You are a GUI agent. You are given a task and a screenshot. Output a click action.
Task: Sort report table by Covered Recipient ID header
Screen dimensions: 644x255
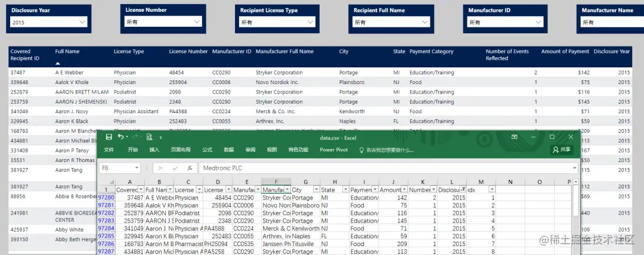24,55
